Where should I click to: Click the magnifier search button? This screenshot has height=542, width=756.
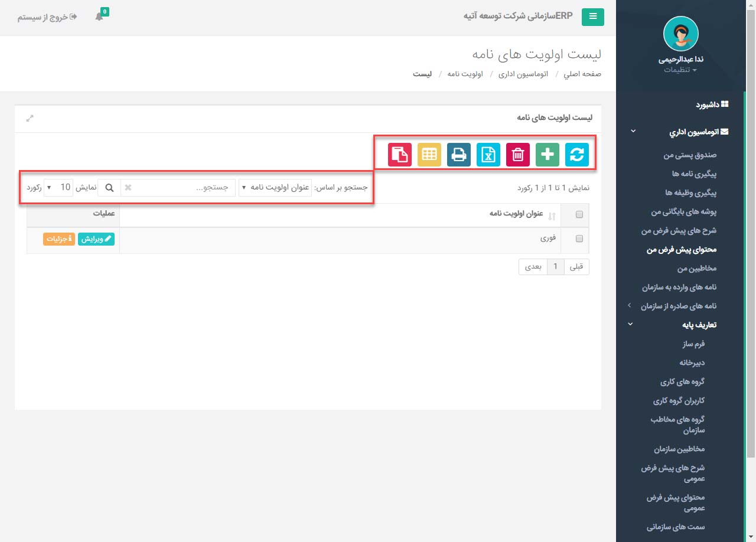[109, 187]
